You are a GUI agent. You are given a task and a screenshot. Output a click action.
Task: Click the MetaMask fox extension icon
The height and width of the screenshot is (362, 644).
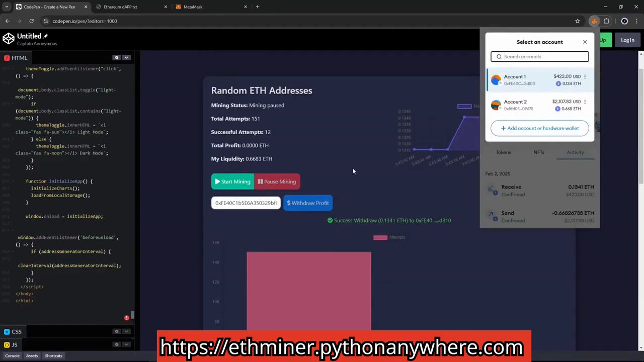pyautogui.click(x=594, y=21)
